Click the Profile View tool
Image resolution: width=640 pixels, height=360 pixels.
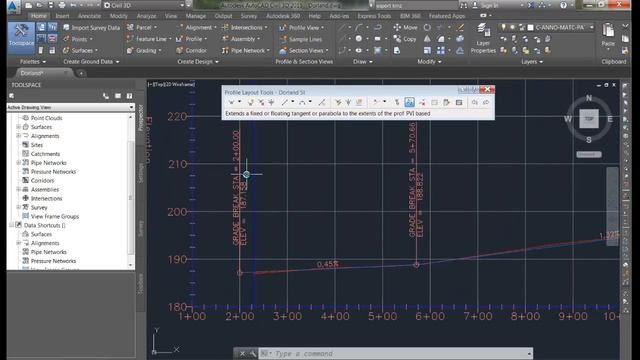coord(301,28)
